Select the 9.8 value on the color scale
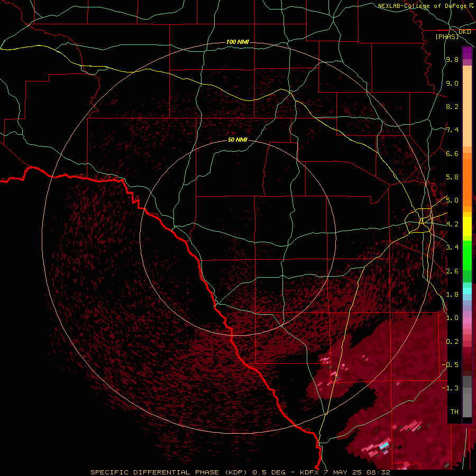The width and height of the screenshot is (476, 476). [452, 59]
